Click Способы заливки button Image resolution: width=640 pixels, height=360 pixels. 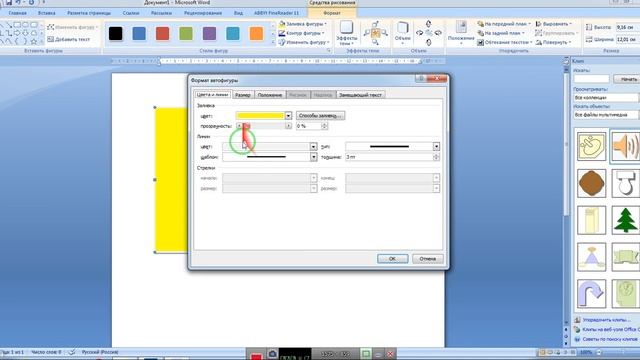pyautogui.click(x=320, y=116)
